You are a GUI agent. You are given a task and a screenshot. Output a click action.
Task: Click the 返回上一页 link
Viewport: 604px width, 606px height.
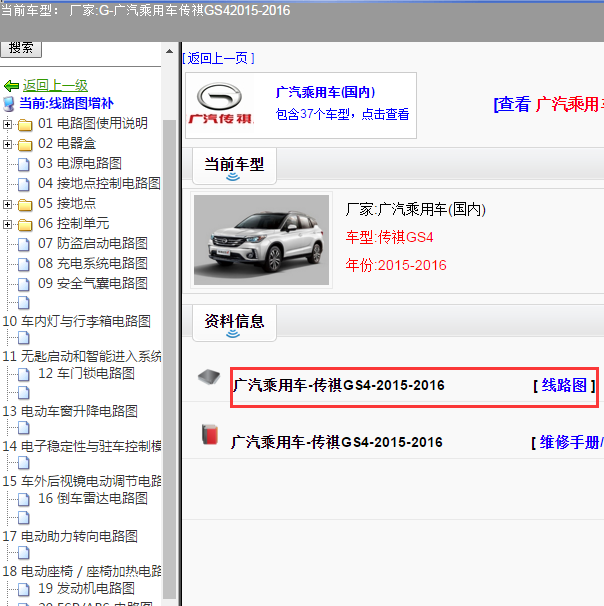point(218,59)
